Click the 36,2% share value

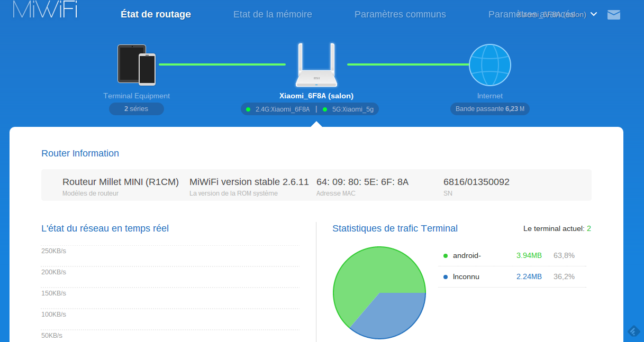point(564,276)
